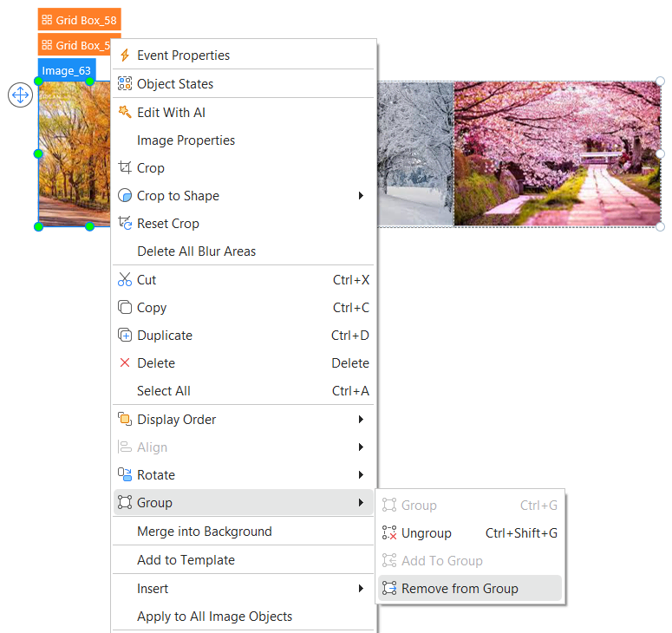
Task: Expand the Crop to Shape submenu
Action: tap(361, 196)
